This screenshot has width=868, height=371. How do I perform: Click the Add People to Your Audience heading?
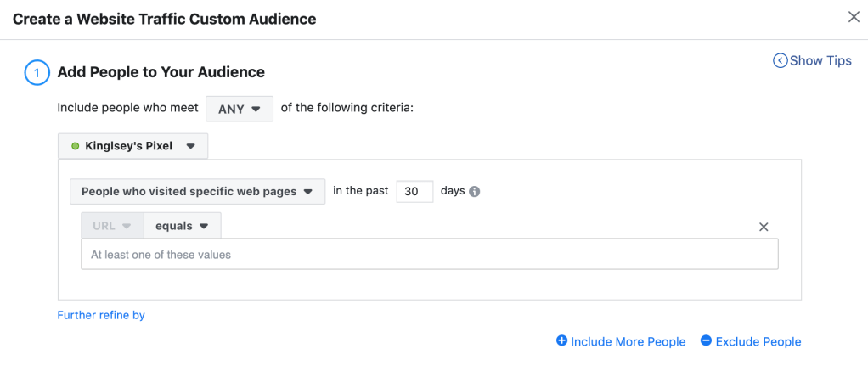coord(161,72)
